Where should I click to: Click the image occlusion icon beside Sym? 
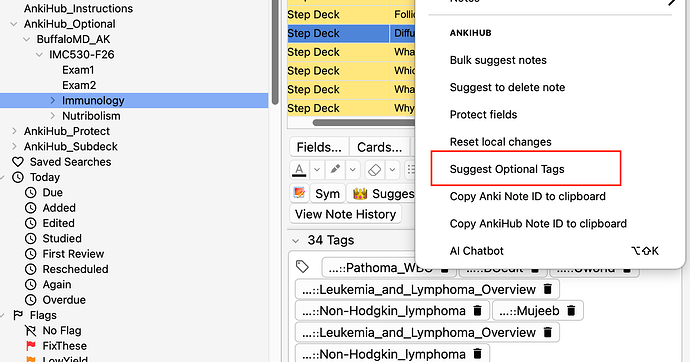(299, 193)
